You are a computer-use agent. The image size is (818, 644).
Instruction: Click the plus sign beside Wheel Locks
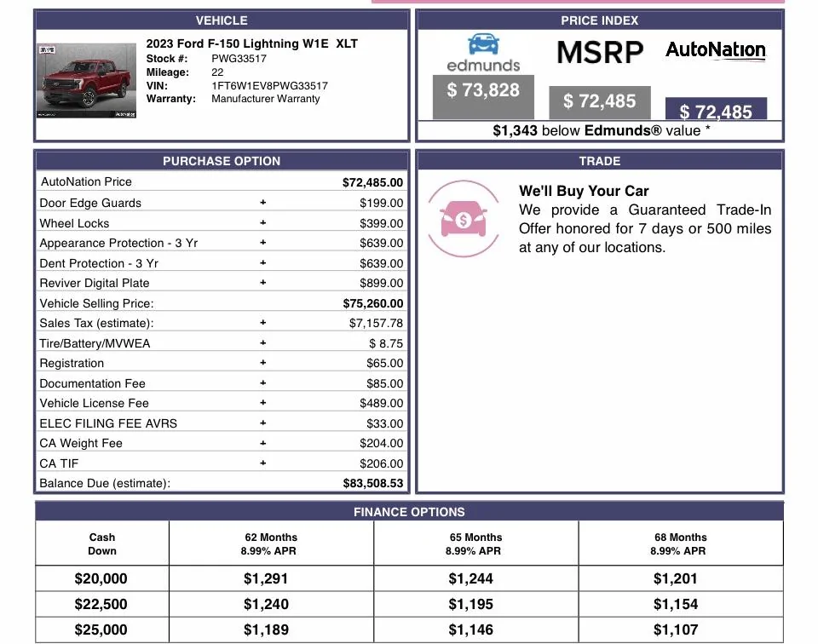(263, 223)
